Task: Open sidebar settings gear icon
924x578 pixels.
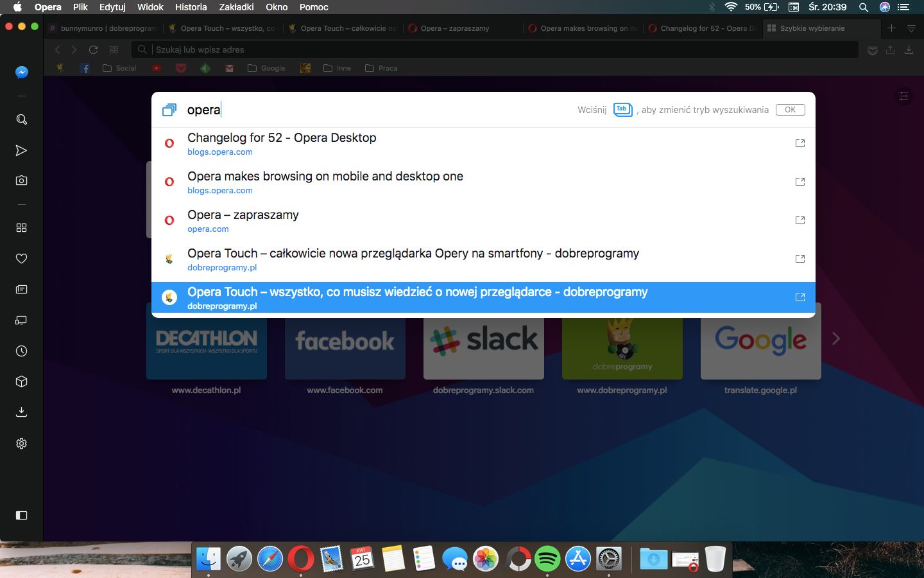Action: click(21, 443)
